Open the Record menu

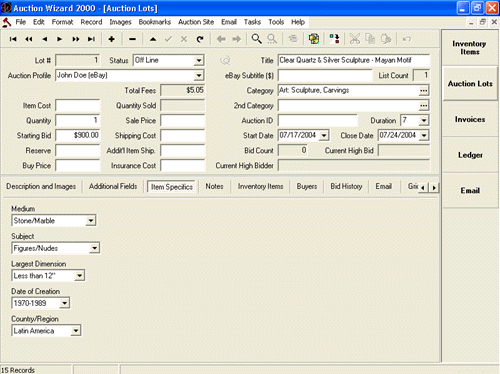pos(91,22)
